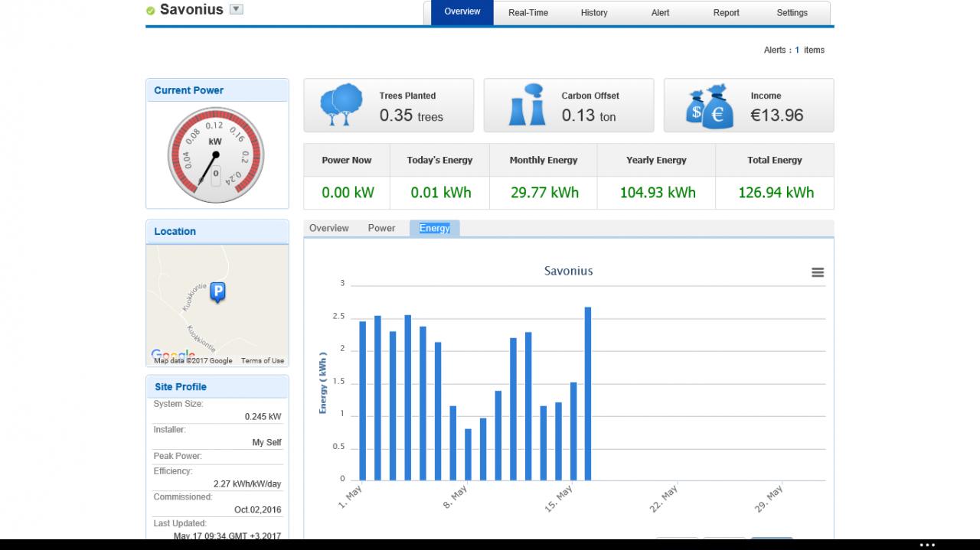
Task: Click the Trees Planted tree icon
Action: tap(341, 106)
